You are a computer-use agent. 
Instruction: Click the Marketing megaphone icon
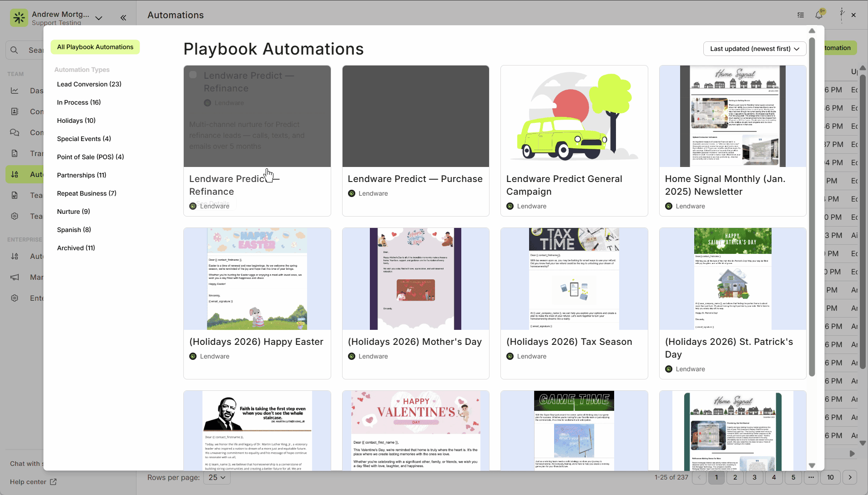(x=15, y=277)
